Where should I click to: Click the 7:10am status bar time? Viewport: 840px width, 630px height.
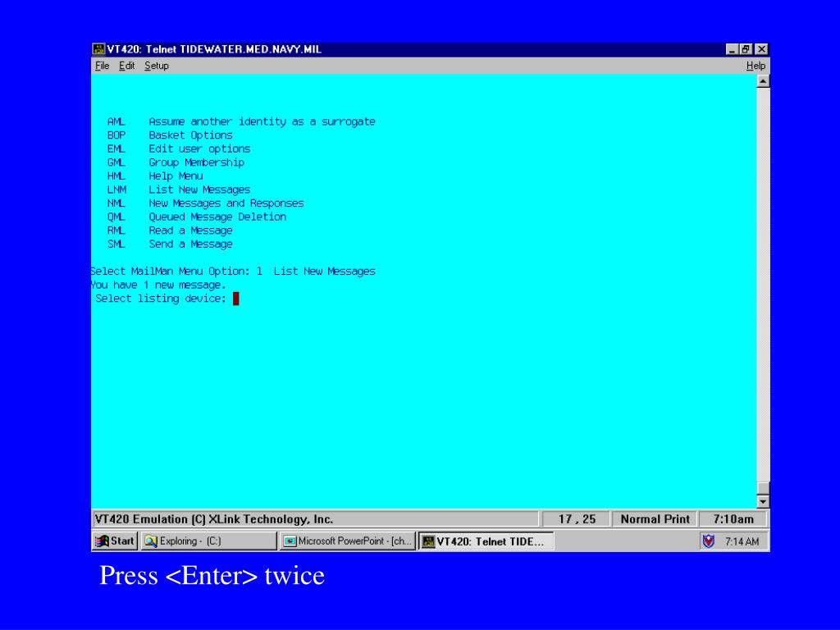coord(733,519)
